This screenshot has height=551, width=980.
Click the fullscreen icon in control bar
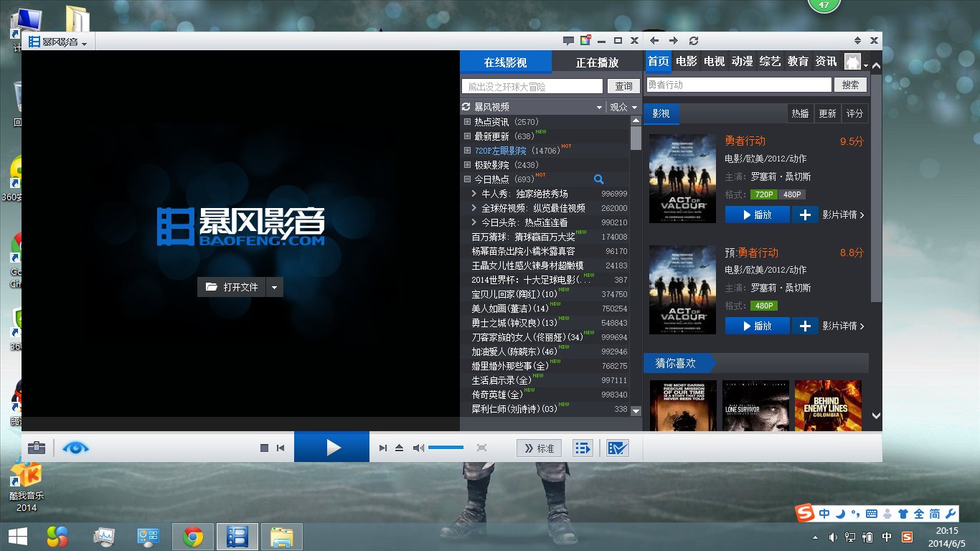pos(481,448)
